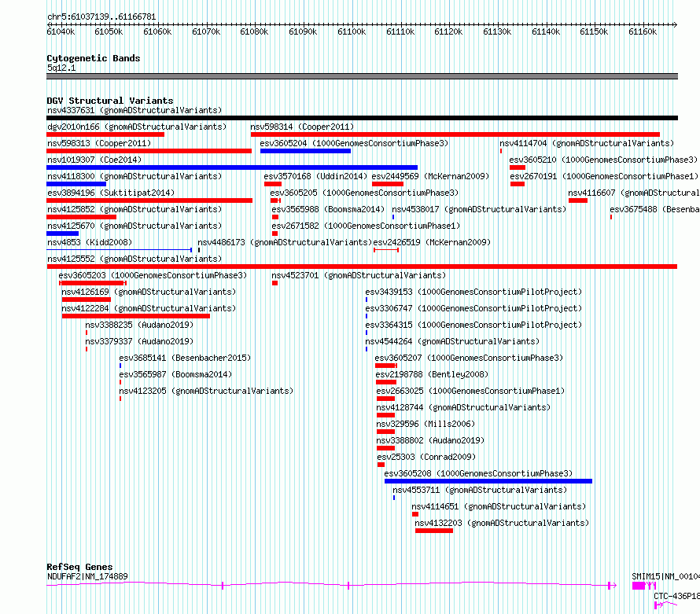The image size is (700, 614).
Task: Open esv3565988 (Boomsma2014) label
Action: (328, 209)
